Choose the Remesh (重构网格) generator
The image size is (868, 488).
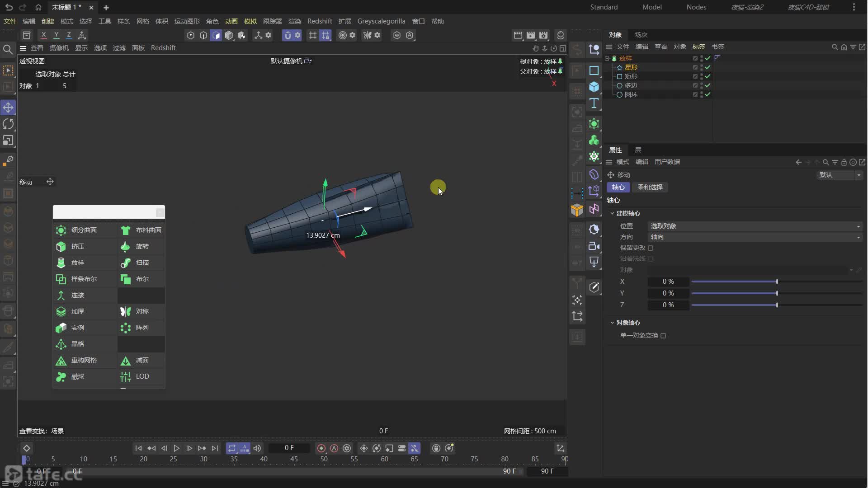[85, 360]
